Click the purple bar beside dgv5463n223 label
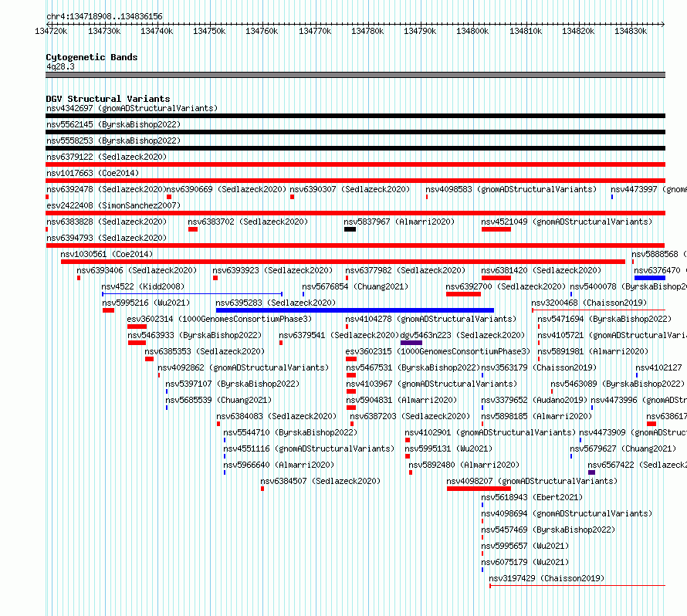The width and height of the screenshot is (687, 616). pyautogui.click(x=411, y=343)
